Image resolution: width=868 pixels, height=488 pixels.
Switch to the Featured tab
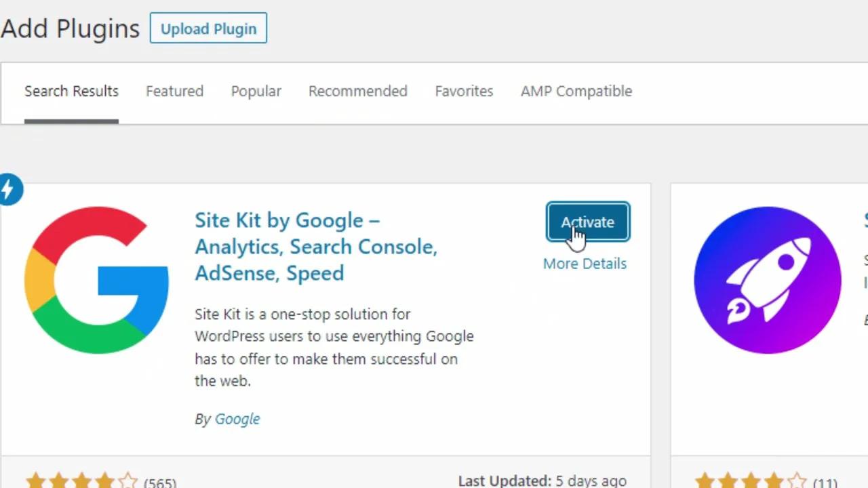click(x=174, y=91)
